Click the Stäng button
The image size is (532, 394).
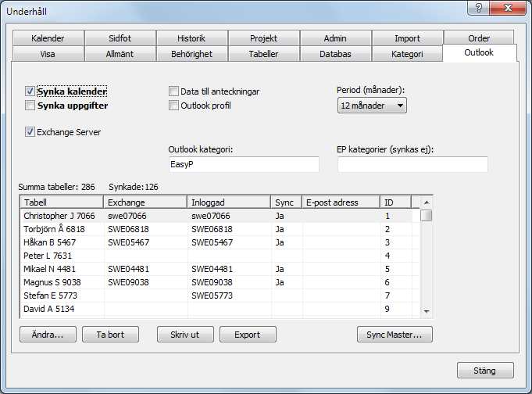pyautogui.click(x=485, y=371)
